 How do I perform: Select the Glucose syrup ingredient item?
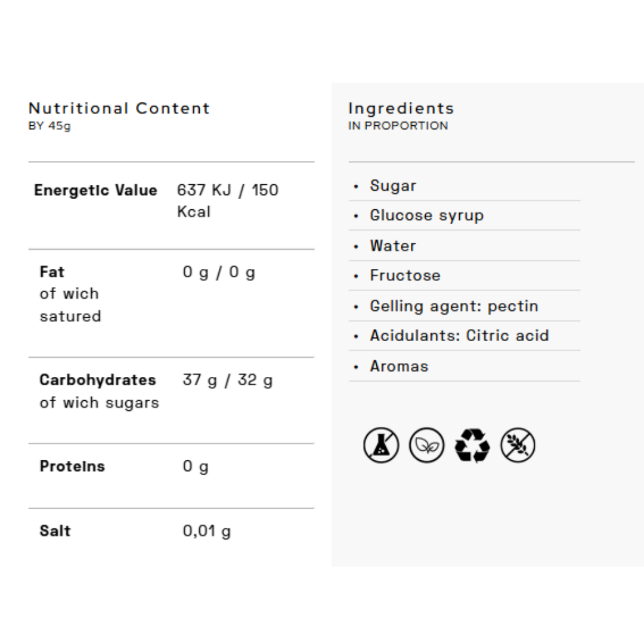point(426,215)
